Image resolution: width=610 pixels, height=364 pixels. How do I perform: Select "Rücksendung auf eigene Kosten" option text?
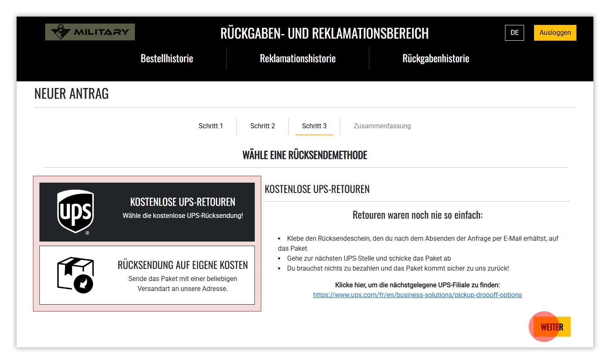(183, 265)
